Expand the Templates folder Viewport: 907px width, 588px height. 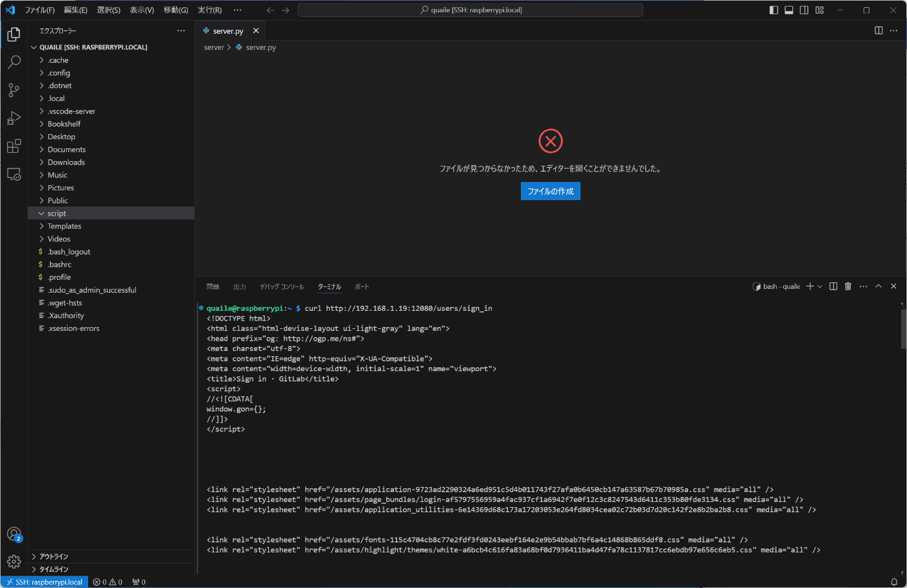111,226
